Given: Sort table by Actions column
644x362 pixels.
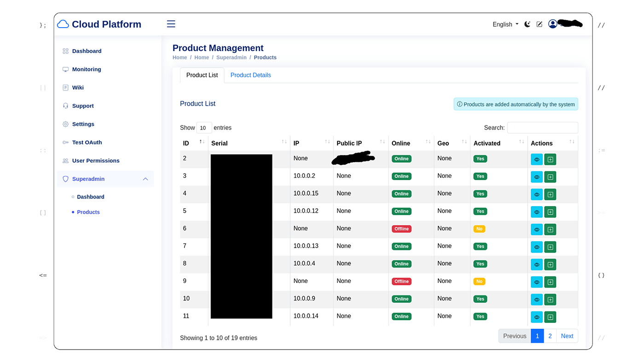Looking at the screenshot, I should coord(552,143).
